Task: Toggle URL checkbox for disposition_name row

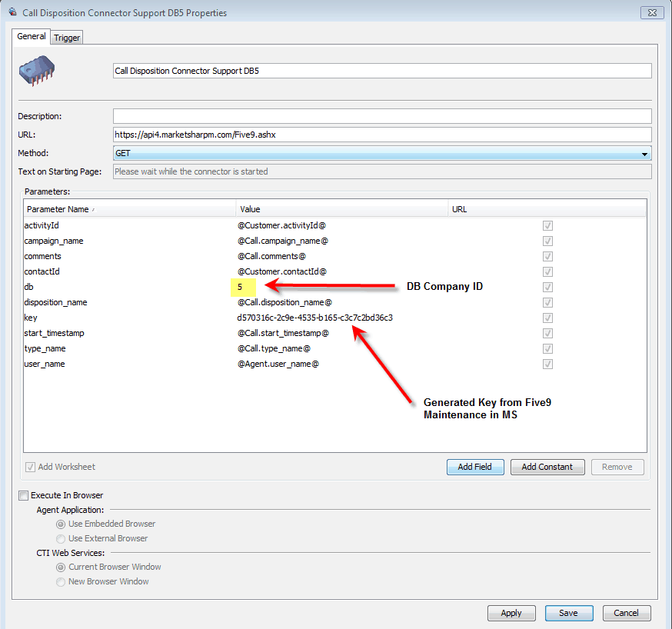Action: [x=547, y=302]
